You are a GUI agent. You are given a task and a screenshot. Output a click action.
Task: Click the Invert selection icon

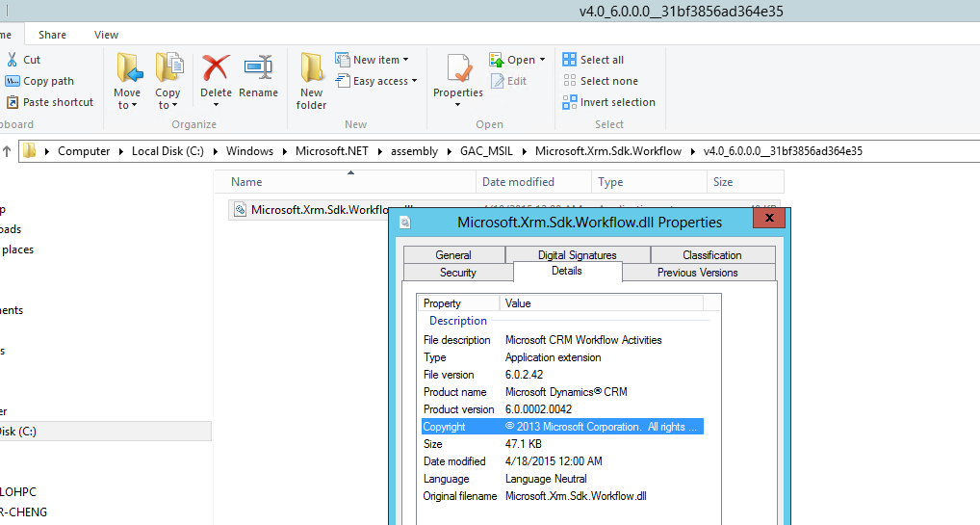point(569,102)
